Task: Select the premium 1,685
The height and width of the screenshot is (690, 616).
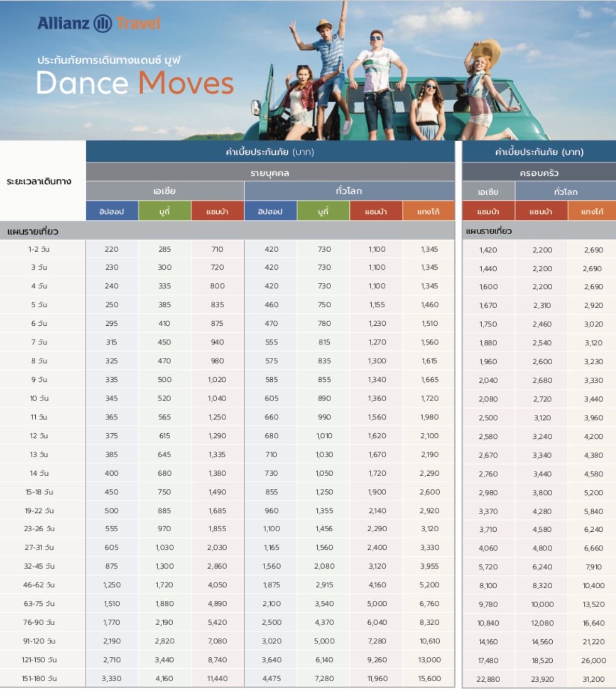Action: 217,510
